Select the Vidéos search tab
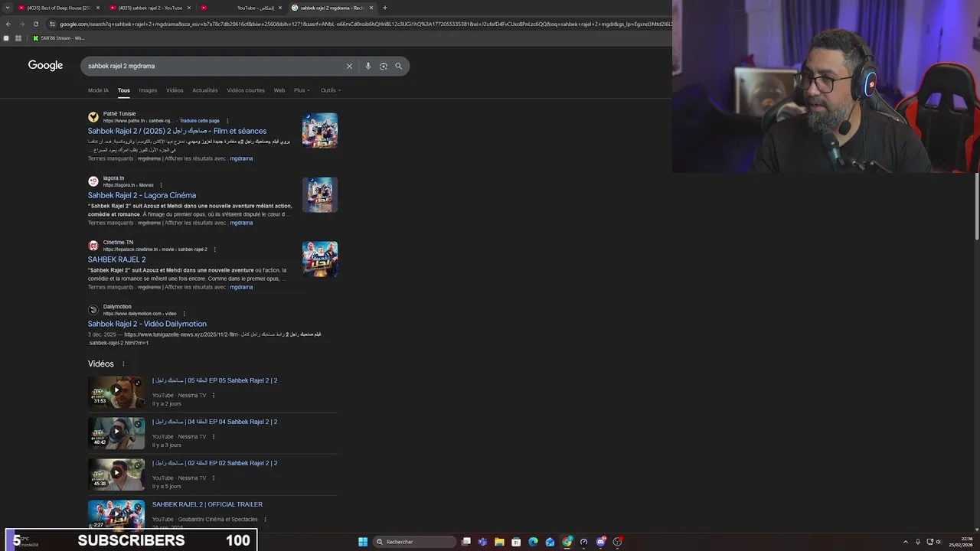Viewport: 980px width, 551px height. tap(175, 90)
